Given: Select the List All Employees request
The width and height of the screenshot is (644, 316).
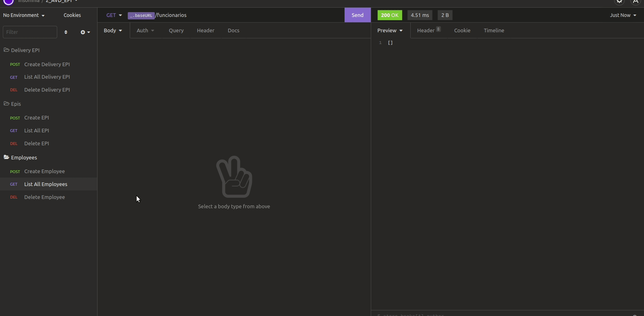Looking at the screenshot, I should pos(48,184).
